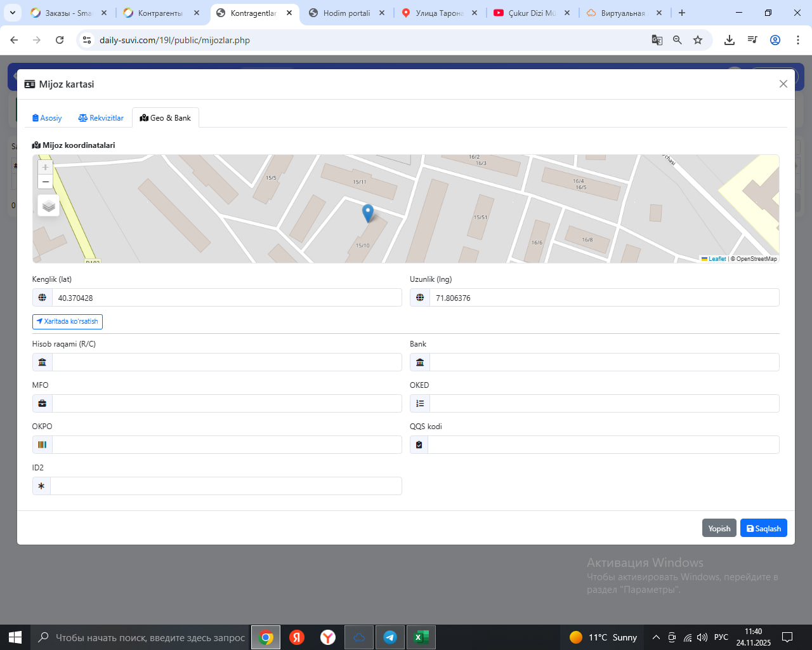
Task: Open the Leaflet attribution link
Action: click(x=717, y=259)
